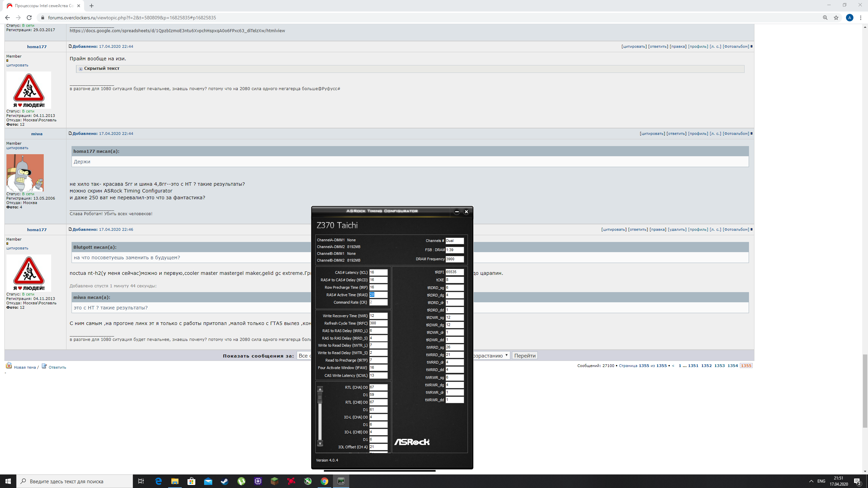Open the Minecraft icon in the taskbar
The height and width of the screenshot is (488, 868).
click(274, 481)
